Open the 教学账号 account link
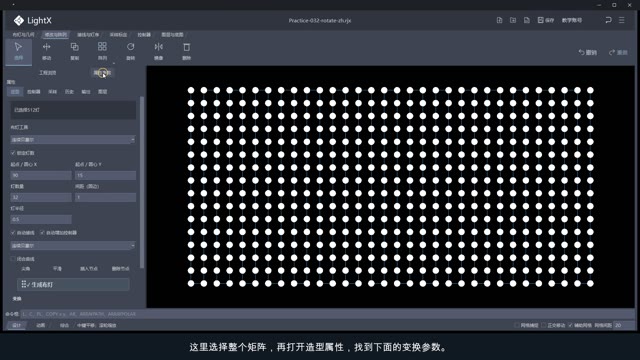 (x=572, y=20)
